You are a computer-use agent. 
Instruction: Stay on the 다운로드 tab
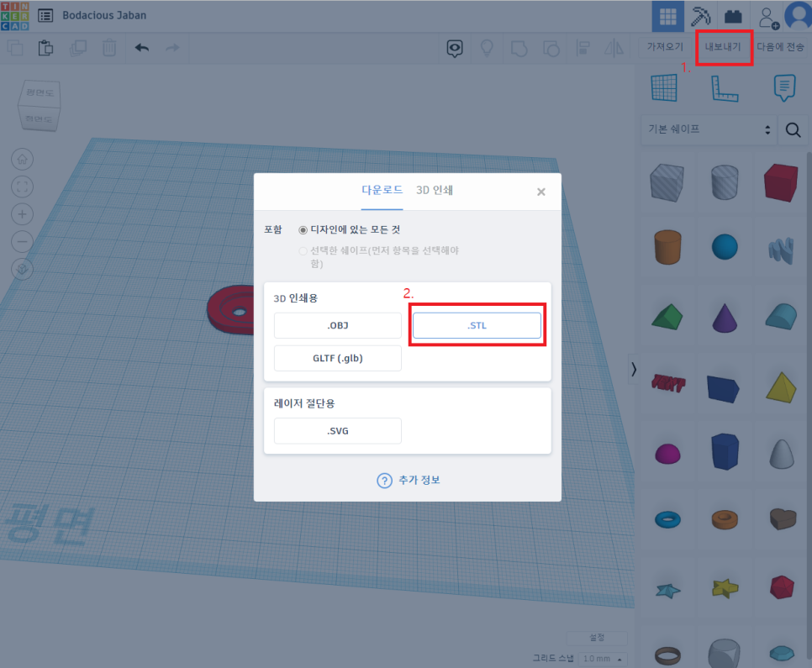coord(382,190)
